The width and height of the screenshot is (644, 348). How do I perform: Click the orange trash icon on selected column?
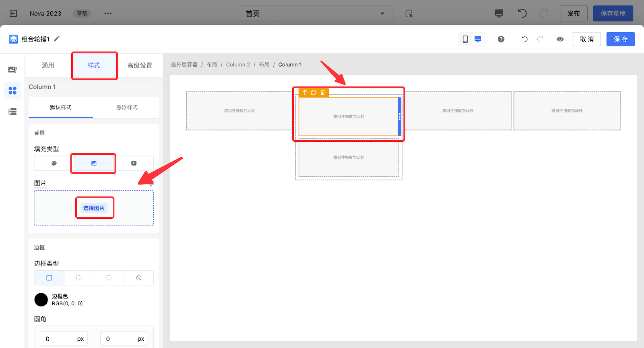[323, 93]
